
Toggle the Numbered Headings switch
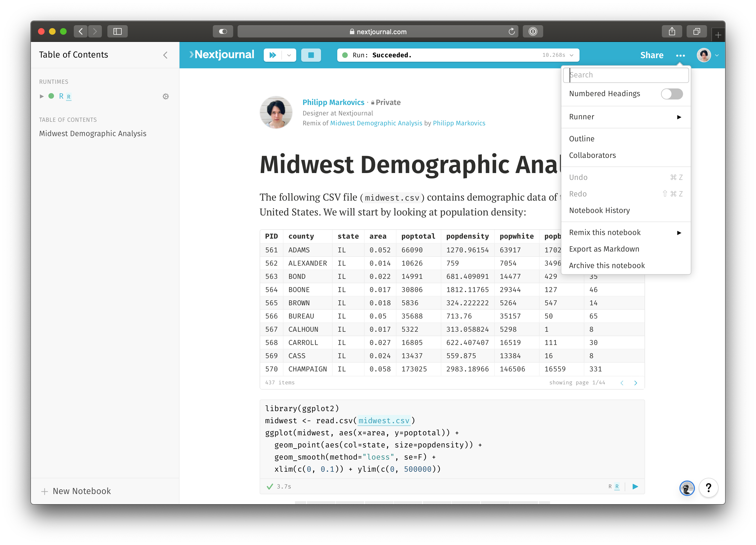672,94
